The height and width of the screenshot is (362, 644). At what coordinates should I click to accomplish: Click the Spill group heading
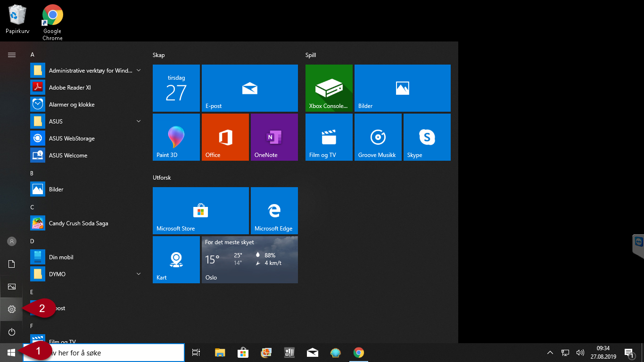point(311,55)
